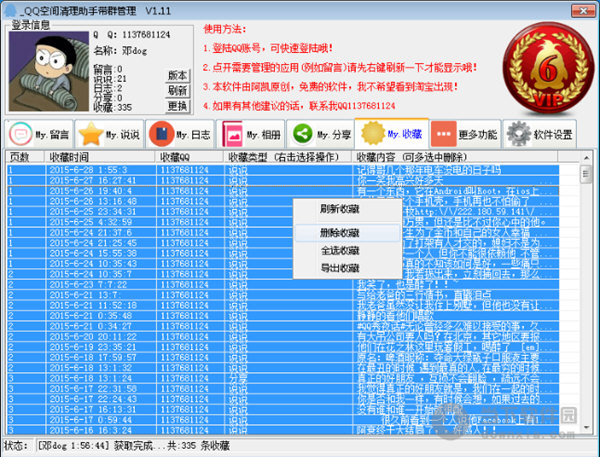Select row dated 2015-6-26 19:40:4
Screen dimensions: 600x457
point(283,191)
